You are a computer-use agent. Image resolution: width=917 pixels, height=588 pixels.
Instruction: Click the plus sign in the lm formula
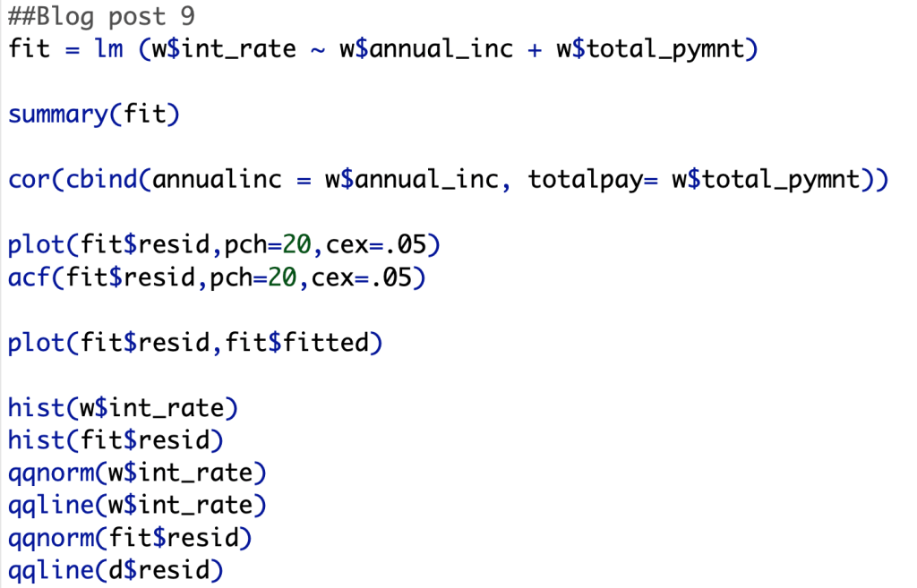pos(534,48)
